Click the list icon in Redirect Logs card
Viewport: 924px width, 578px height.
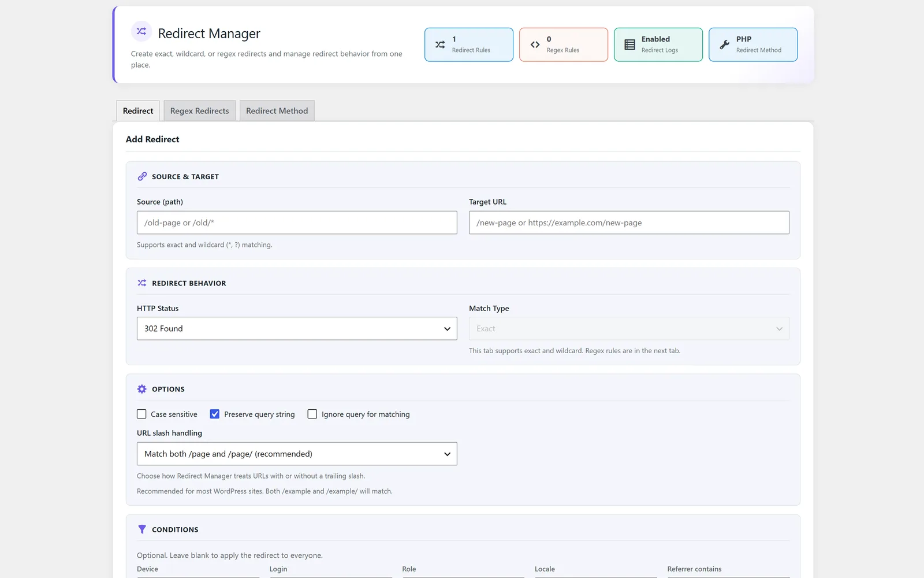pyautogui.click(x=629, y=45)
